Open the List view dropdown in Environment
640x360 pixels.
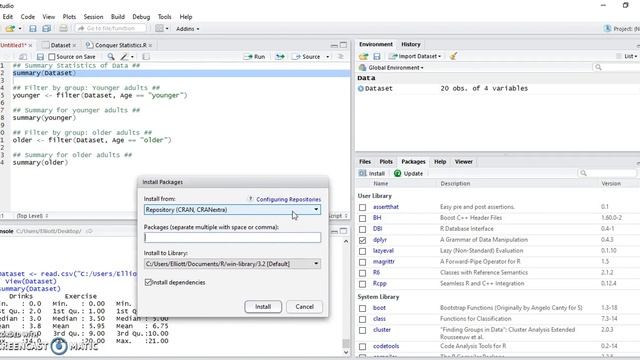630,56
